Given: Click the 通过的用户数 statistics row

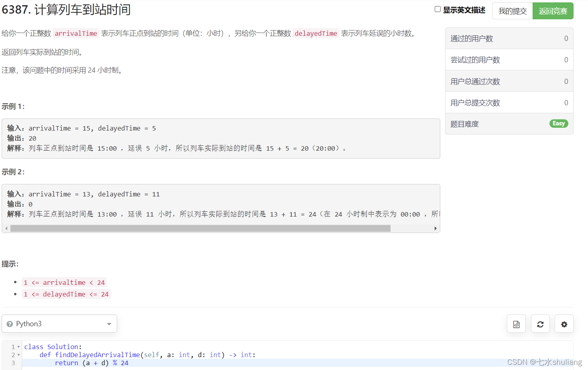Looking at the screenshot, I should [x=509, y=38].
